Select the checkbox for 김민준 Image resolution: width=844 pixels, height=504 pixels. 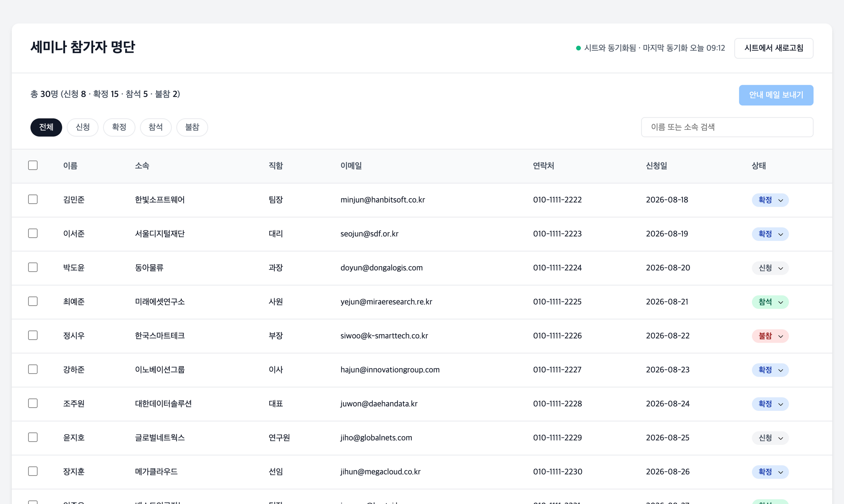tap(33, 199)
